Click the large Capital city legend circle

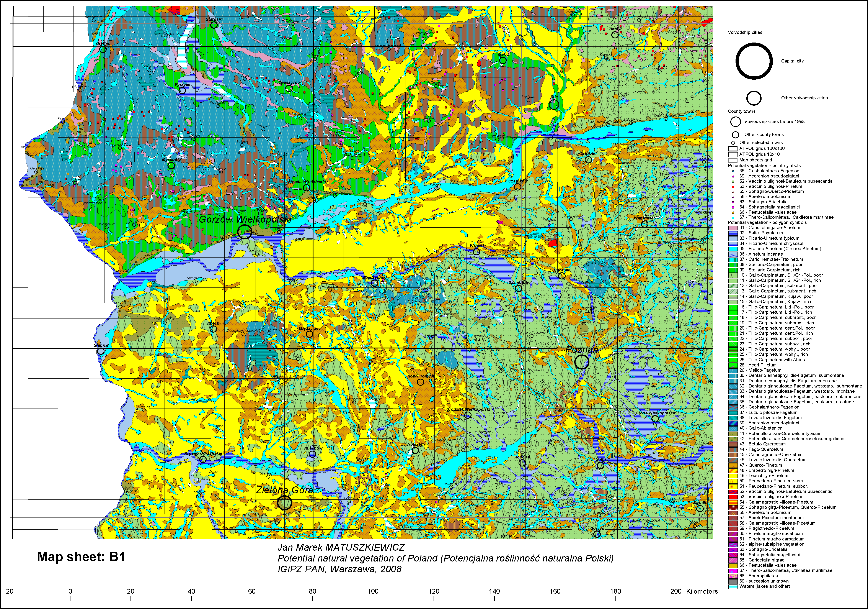click(x=754, y=61)
